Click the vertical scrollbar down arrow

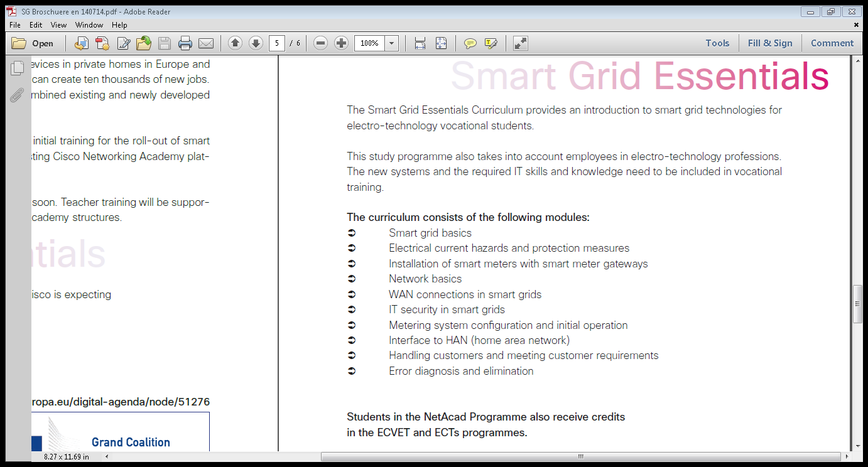click(x=857, y=446)
